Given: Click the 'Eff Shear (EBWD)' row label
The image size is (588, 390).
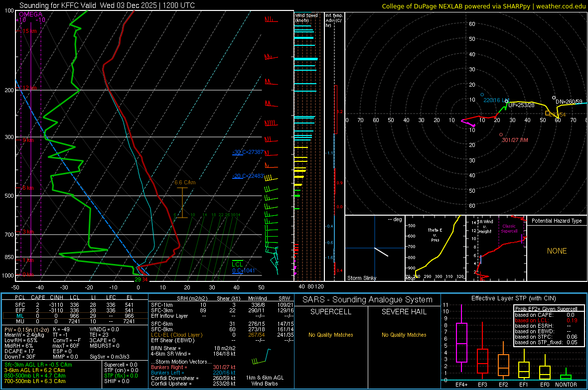Looking at the screenshot, I should click(172, 340).
